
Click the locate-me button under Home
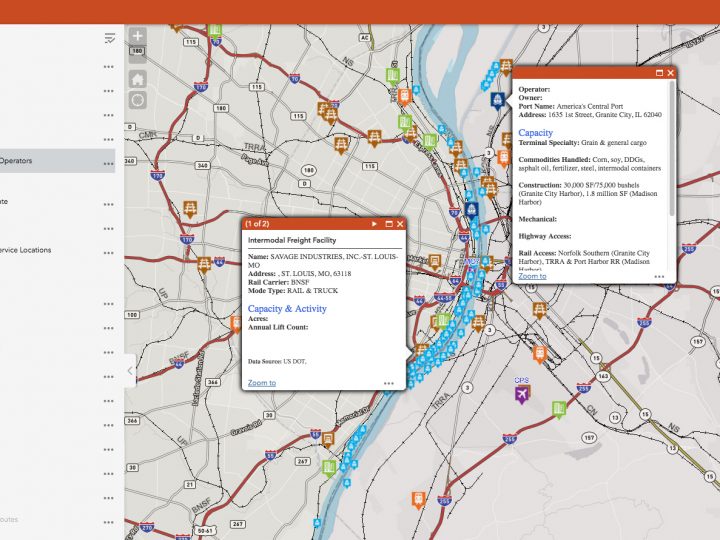tap(138, 100)
